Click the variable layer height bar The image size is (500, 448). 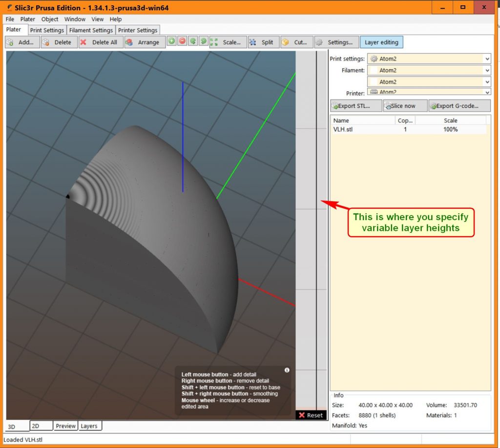pyautogui.click(x=311, y=231)
